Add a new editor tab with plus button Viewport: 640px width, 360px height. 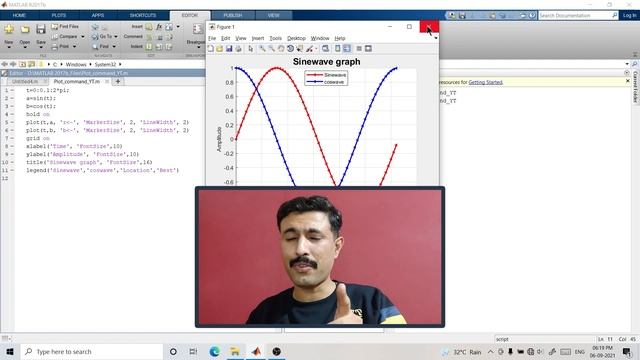(x=118, y=82)
